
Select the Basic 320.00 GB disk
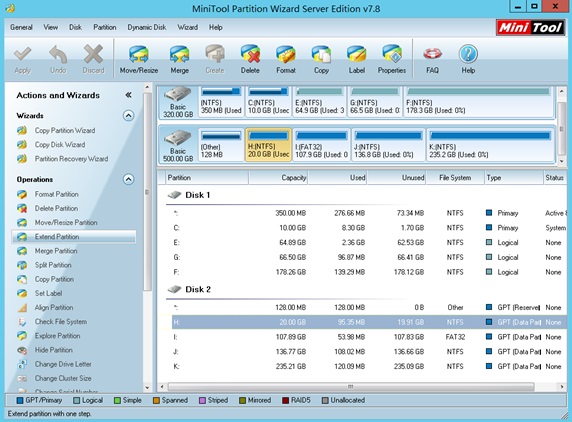coord(178,102)
